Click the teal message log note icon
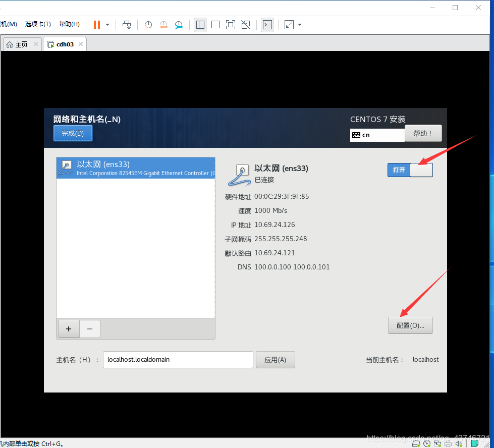 click(475, 443)
